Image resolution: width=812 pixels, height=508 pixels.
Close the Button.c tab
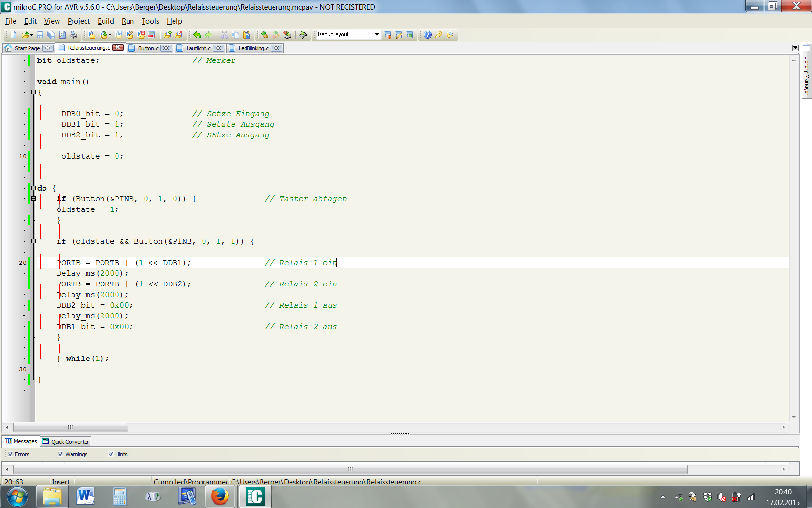click(166, 48)
